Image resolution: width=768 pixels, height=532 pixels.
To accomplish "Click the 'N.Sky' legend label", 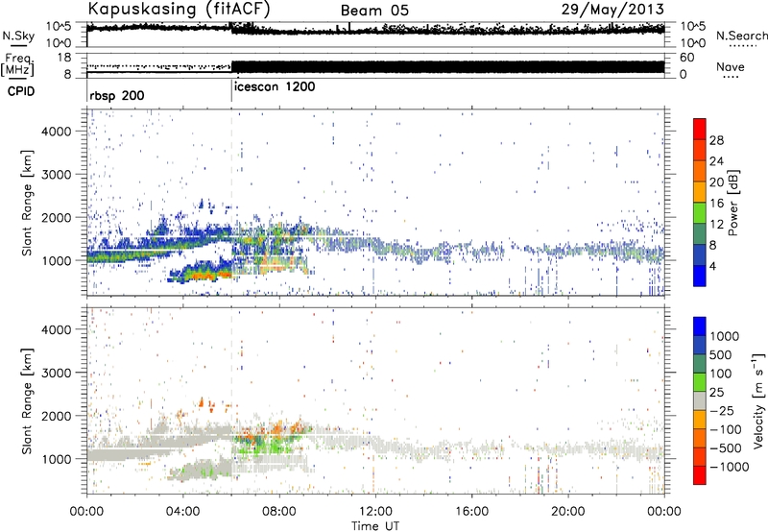I will (18, 36).
